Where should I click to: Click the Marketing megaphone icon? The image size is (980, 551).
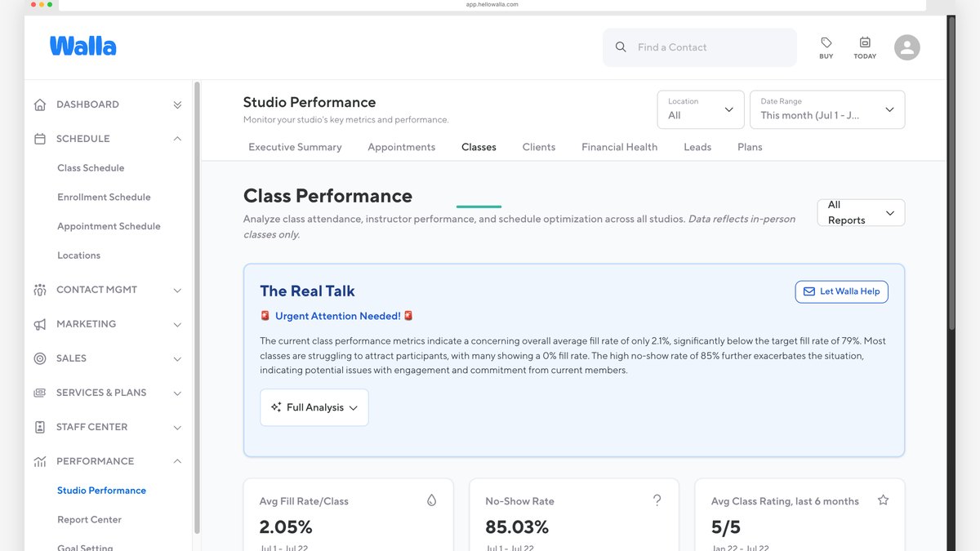point(40,324)
